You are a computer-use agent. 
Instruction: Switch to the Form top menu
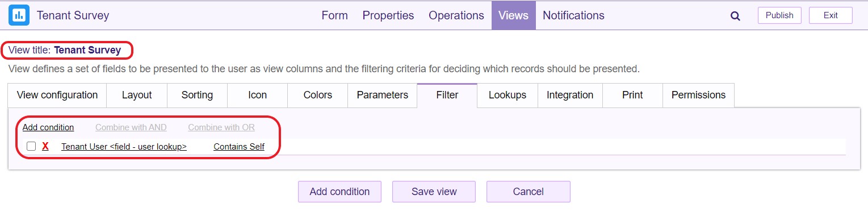click(334, 15)
